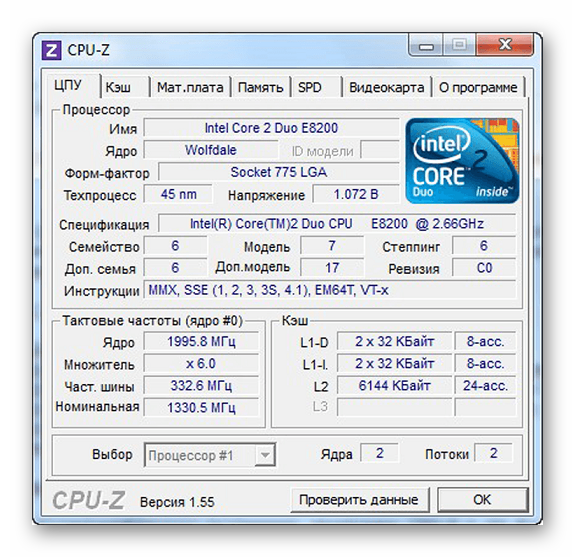
Task: Click the gray CPU-Z logo at bottom
Action: pos(89,500)
